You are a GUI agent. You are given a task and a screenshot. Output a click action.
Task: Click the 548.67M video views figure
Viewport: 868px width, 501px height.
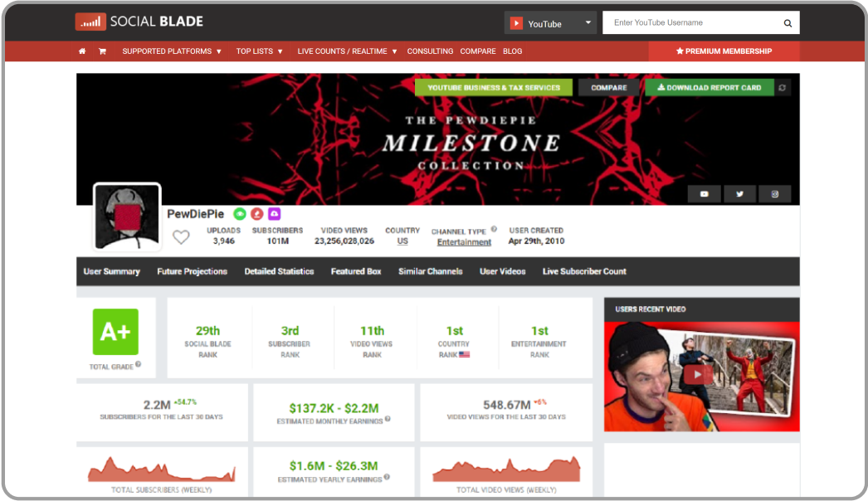click(506, 406)
